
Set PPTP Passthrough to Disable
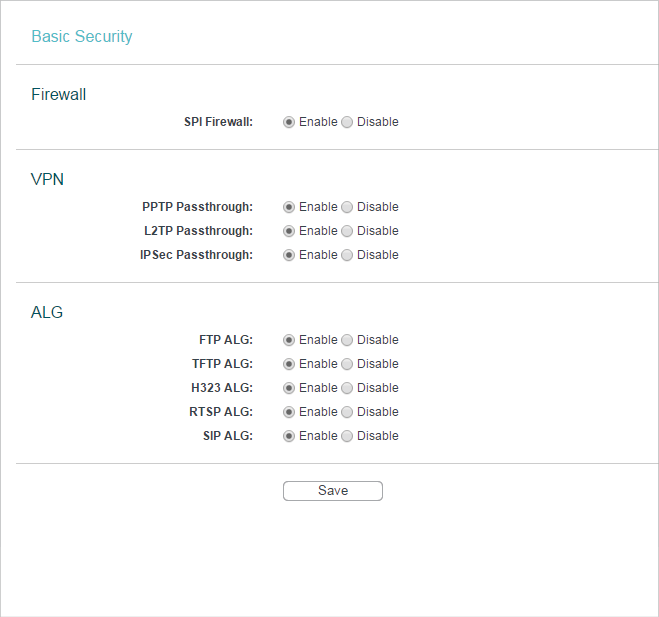point(347,207)
